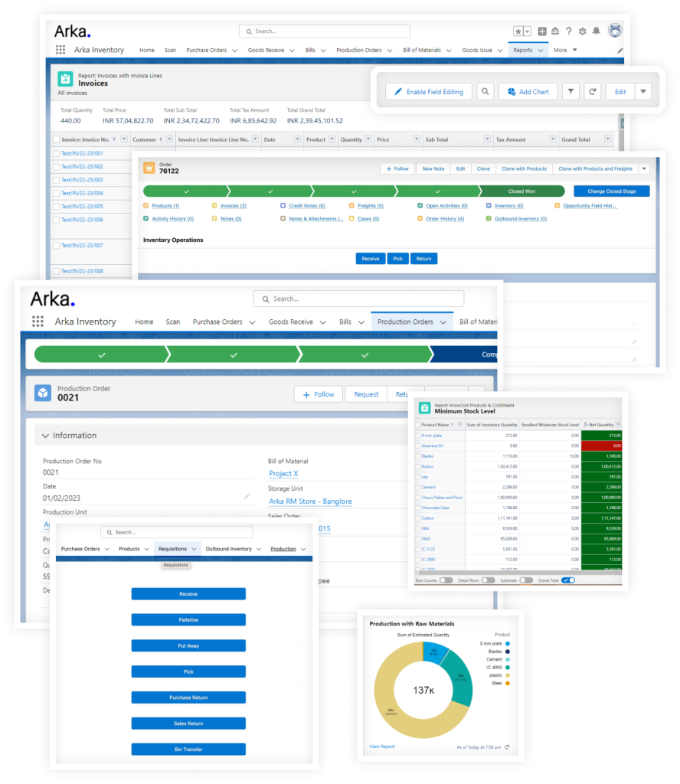This screenshot has height=784, width=680.
Task: Open the report filter funnel icon
Action: click(570, 92)
